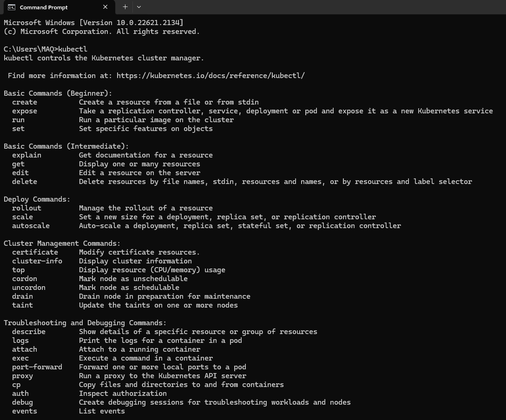Open a new tab with the plus button
Image resolution: width=506 pixels, height=420 pixels.
point(125,7)
